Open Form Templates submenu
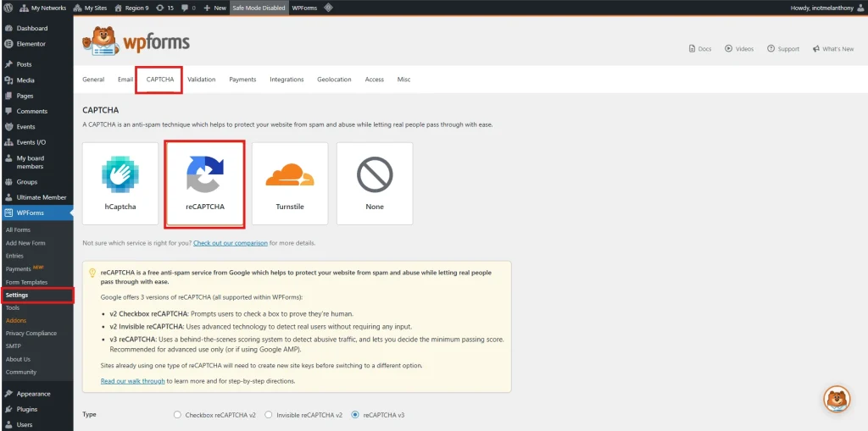 click(x=26, y=282)
